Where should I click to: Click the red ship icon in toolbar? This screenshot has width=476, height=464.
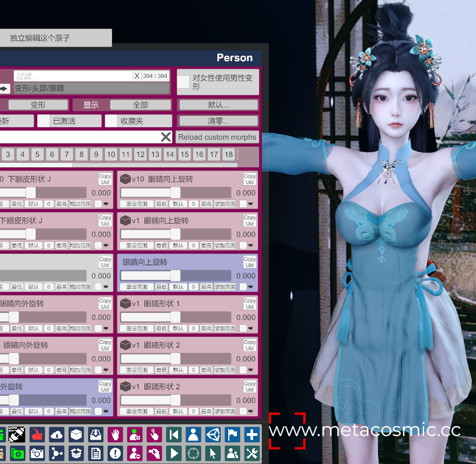click(37, 435)
